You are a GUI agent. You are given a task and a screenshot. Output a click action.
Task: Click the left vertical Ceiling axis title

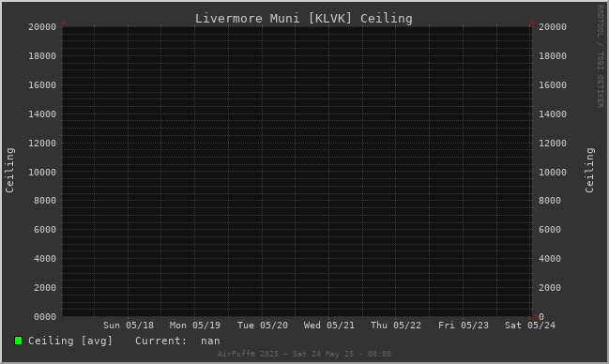pyautogui.click(x=9, y=170)
